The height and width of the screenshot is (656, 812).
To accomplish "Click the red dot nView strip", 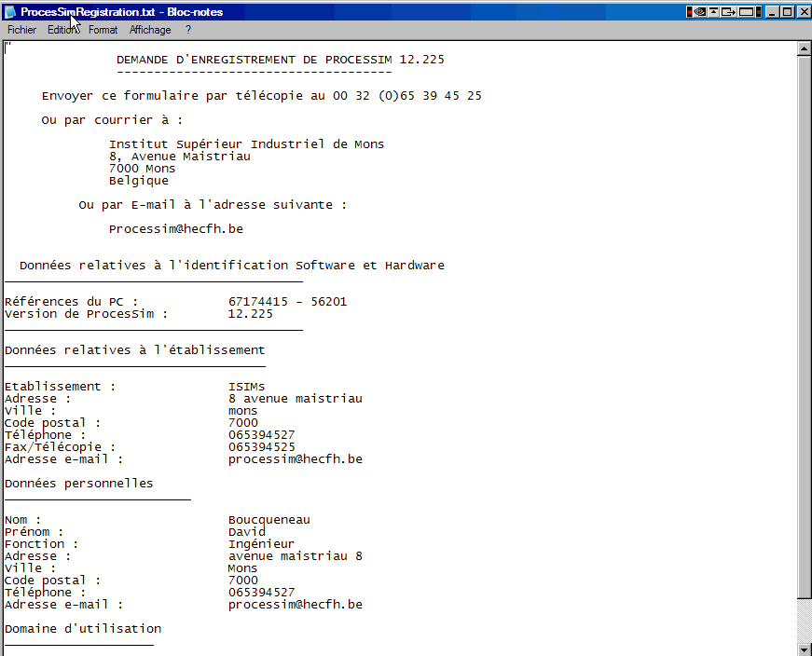I will point(690,12).
